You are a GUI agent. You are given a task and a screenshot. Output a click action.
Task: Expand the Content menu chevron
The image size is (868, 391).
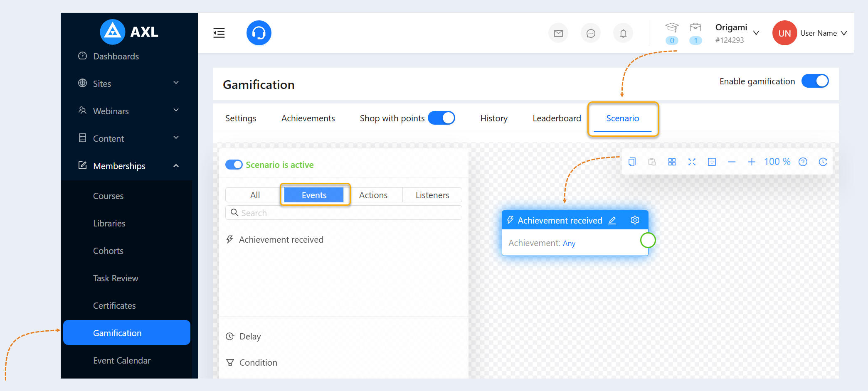(x=176, y=138)
